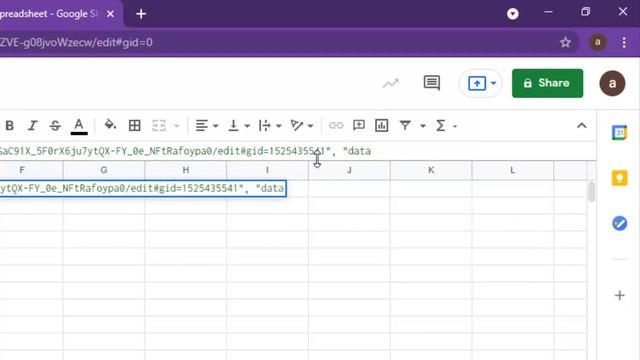640x360 pixels.
Task: Expand functions dropdown arrow
Action: click(x=455, y=126)
